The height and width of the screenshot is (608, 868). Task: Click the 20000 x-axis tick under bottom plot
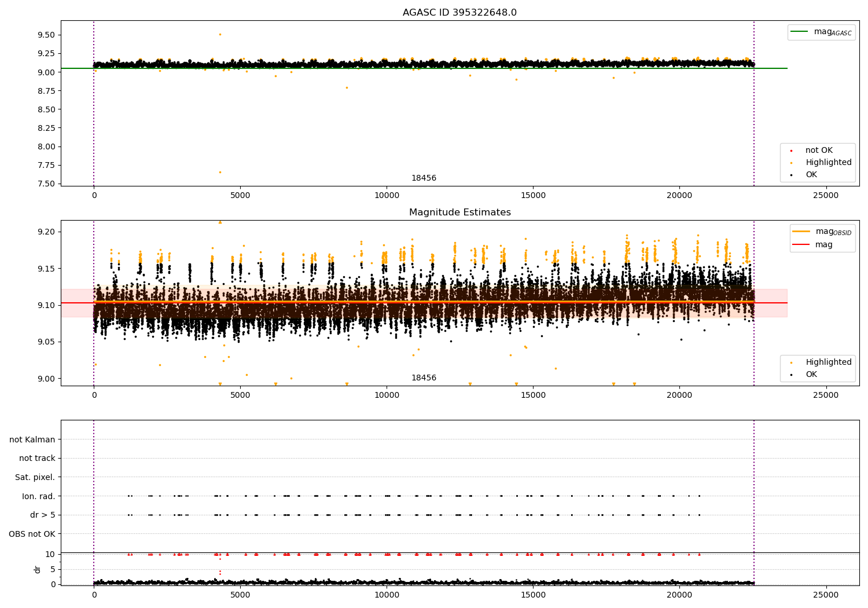679,595
